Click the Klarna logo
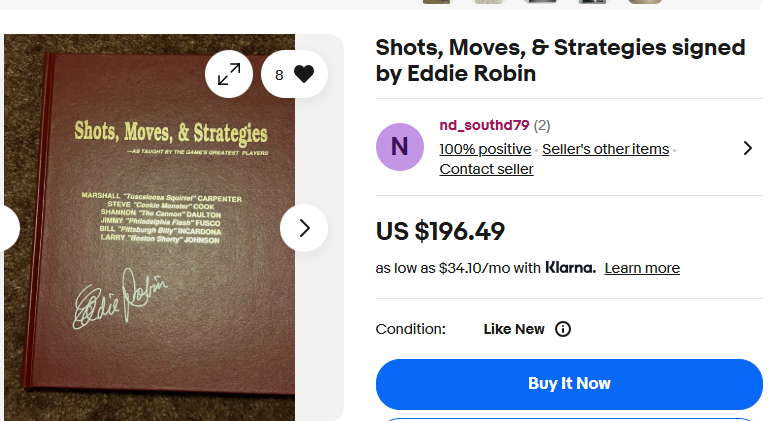 [x=570, y=268]
